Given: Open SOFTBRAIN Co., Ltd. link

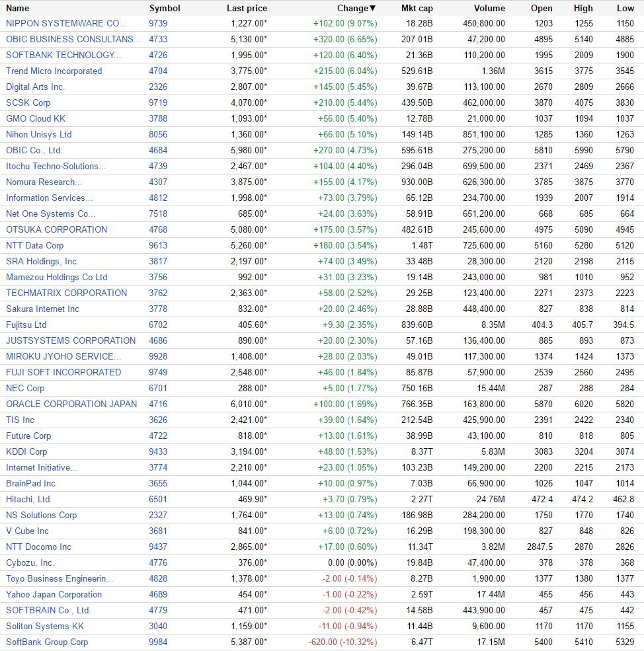Looking at the screenshot, I should (48, 610).
